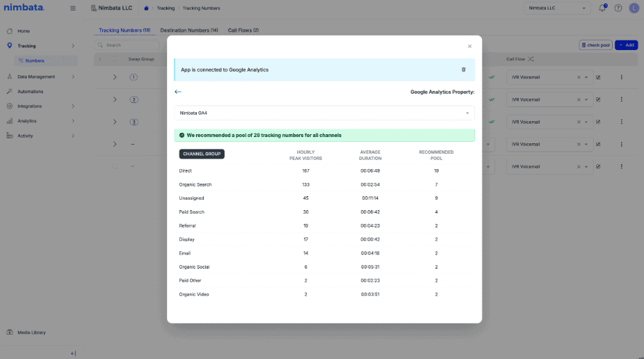
Task: Edit the third IVR Voicemail call flow
Action: [x=598, y=122]
